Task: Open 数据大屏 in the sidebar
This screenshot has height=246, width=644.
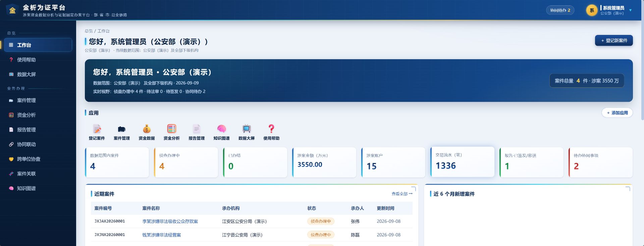Action: point(38,74)
